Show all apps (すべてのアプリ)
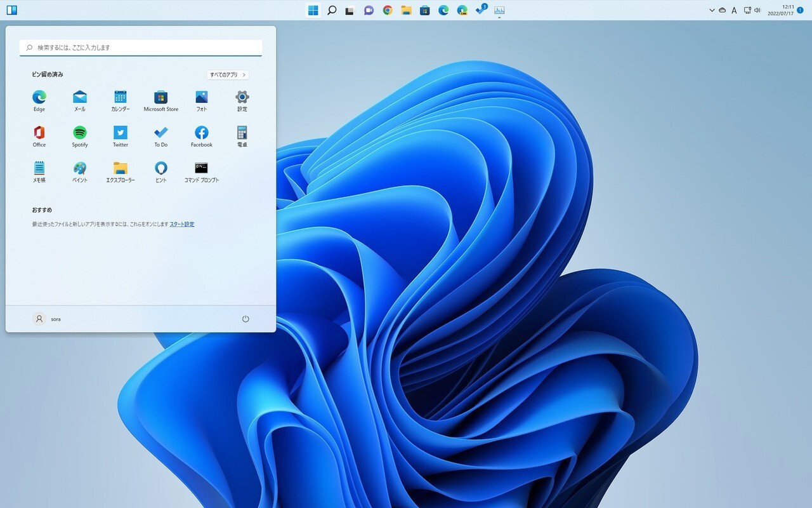812x508 pixels. [228, 75]
